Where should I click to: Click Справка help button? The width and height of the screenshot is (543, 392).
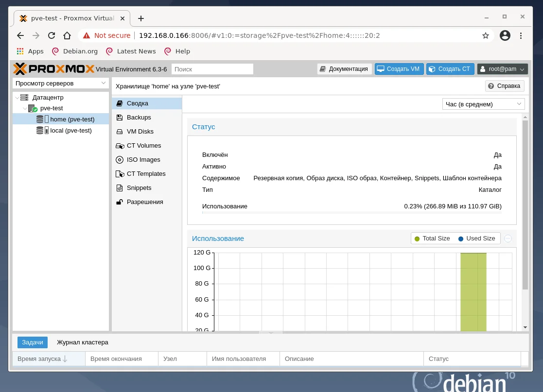pos(505,86)
